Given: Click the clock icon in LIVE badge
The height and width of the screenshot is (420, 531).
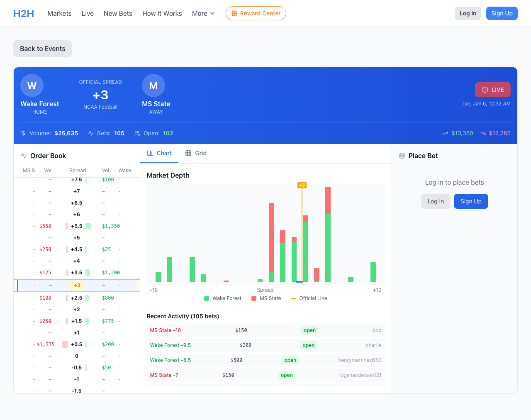Looking at the screenshot, I should (485, 90).
